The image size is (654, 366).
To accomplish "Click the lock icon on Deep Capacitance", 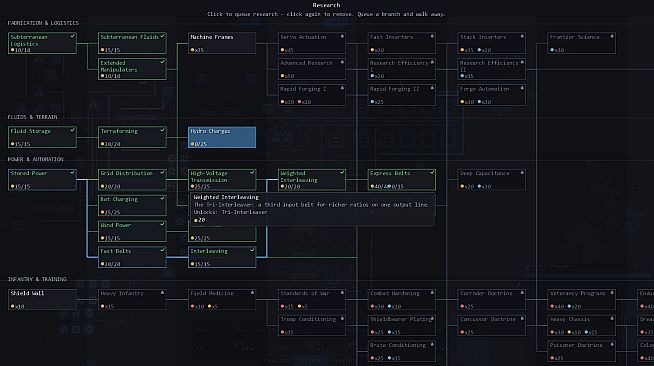I will coord(522,173).
